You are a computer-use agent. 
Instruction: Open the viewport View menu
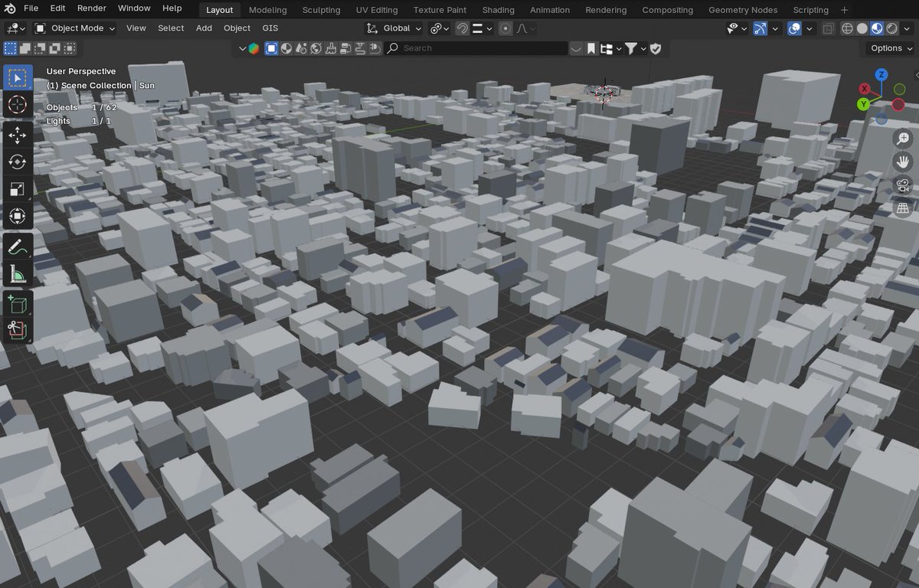[x=136, y=28]
